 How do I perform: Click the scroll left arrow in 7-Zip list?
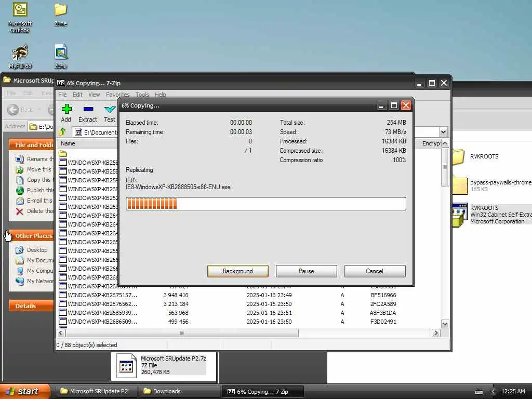(61, 333)
